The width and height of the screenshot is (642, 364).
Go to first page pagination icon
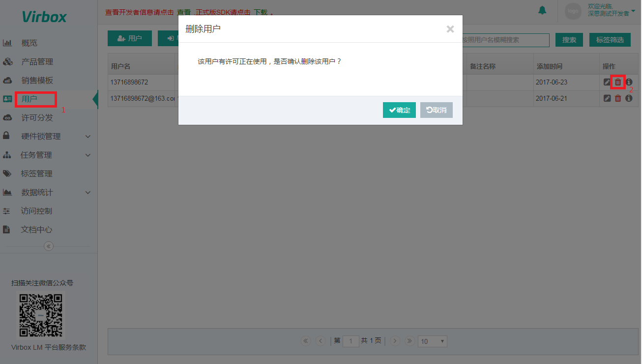(x=306, y=341)
